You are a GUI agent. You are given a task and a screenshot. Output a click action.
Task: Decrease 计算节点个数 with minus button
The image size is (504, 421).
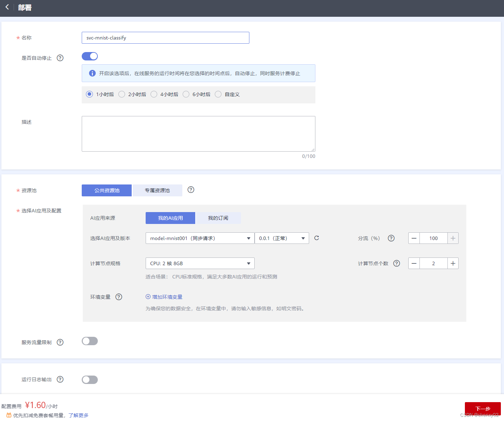(414, 263)
